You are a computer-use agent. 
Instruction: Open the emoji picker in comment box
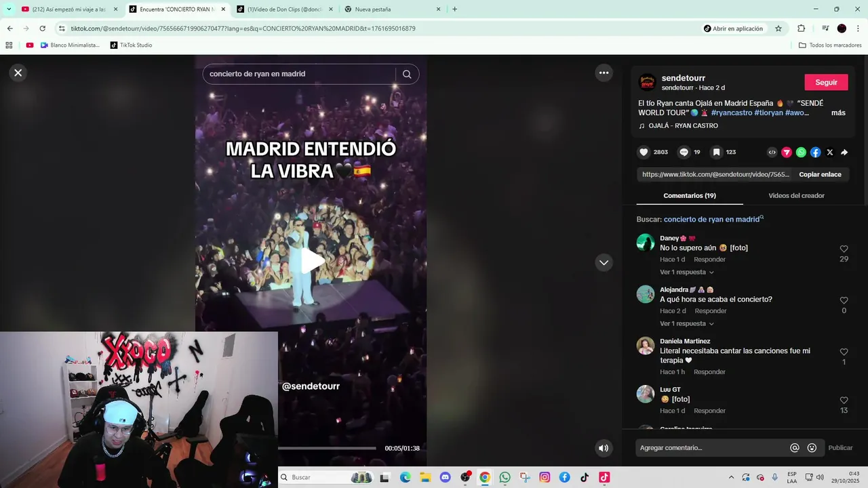tap(812, 448)
